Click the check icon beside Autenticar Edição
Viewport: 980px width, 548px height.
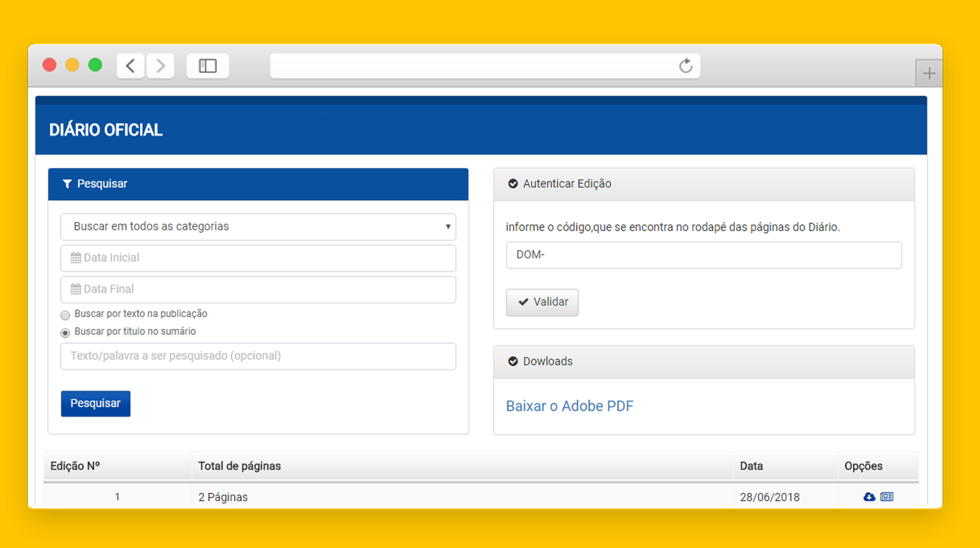click(513, 184)
